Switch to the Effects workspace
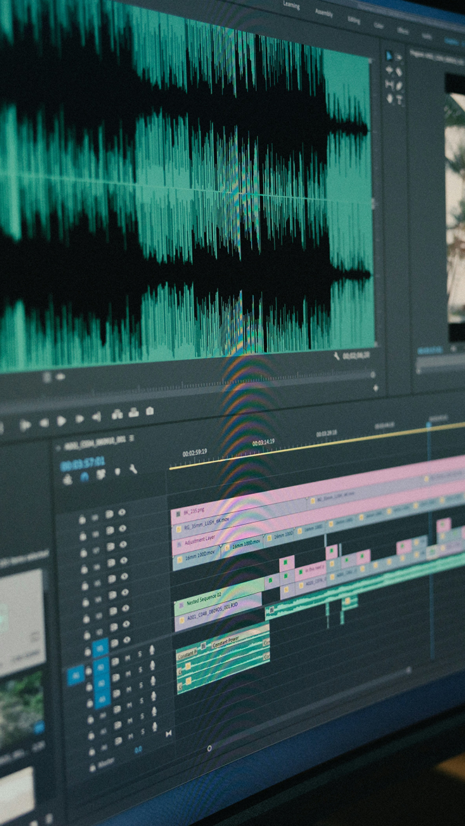This screenshot has width=465, height=826. pos(403,31)
